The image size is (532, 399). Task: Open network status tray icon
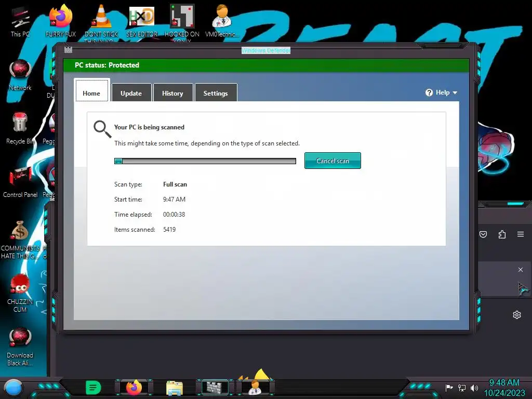[462, 388]
